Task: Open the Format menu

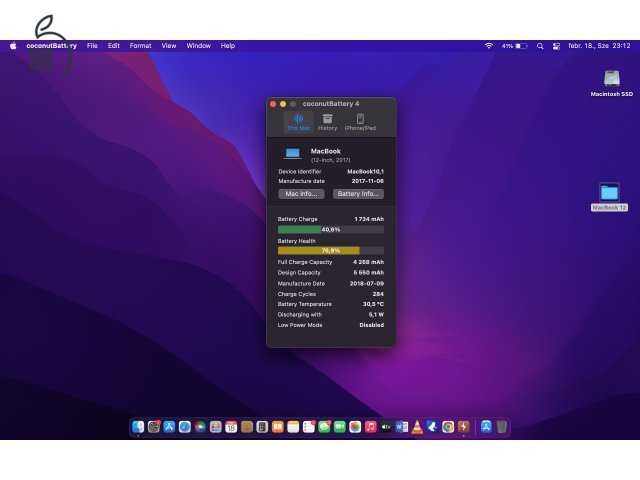Action: click(140, 46)
